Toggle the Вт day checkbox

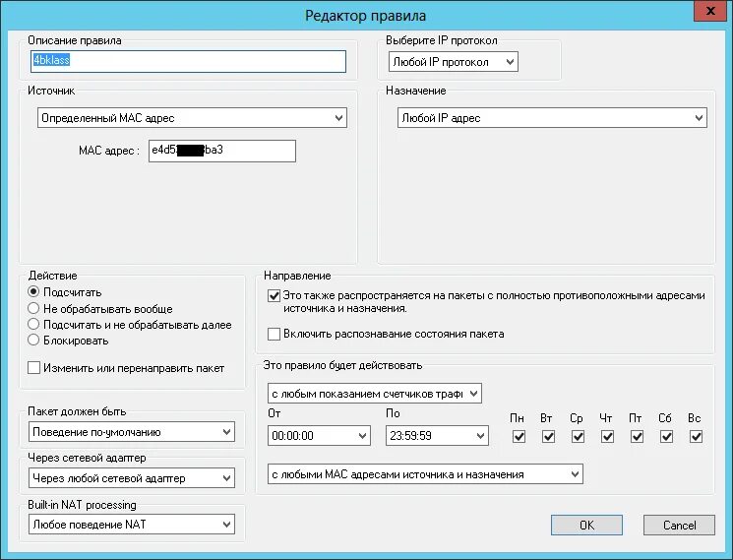click(548, 437)
